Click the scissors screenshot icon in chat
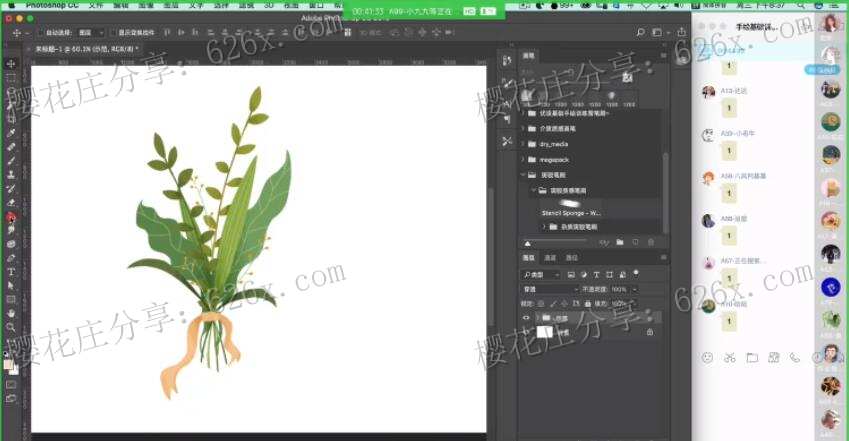Image resolution: width=849 pixels, height=441 pixels. 730,358
